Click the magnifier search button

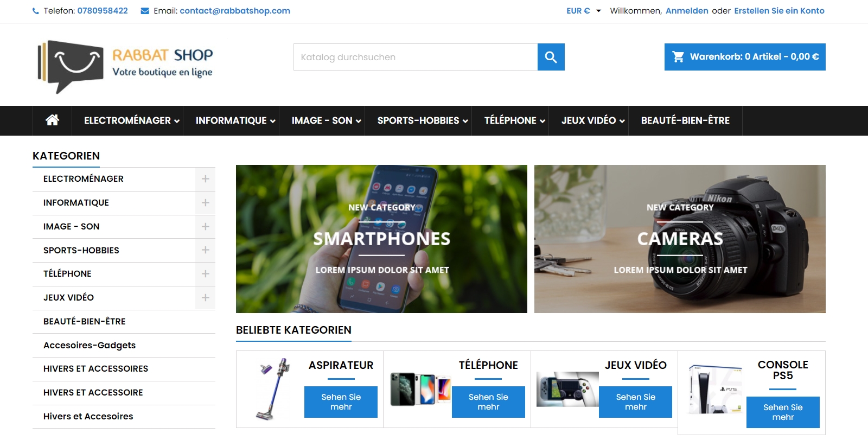(x=551, y=57)
